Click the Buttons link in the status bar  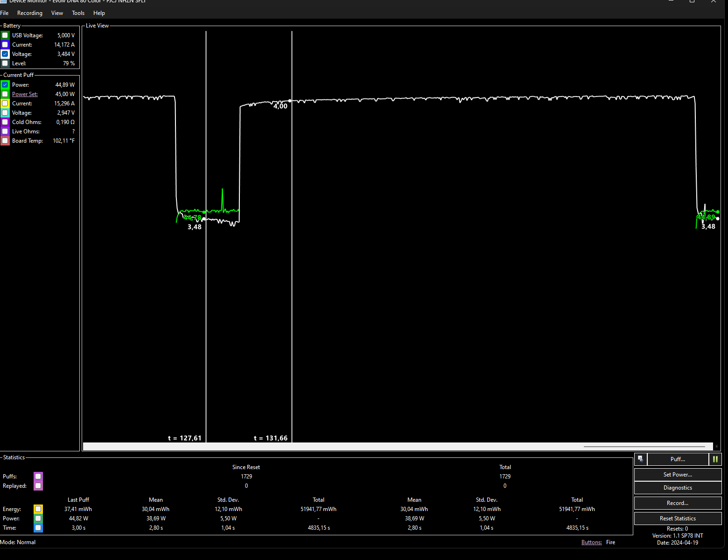591,542
